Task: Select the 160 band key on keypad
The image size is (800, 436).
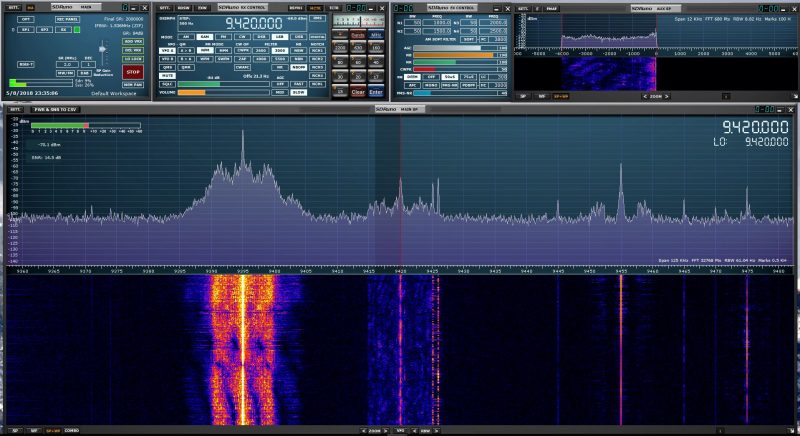Action: (x=376, y=47)
